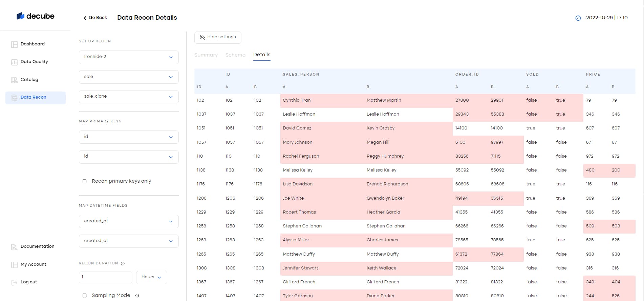Screen dimensions: 644x301
Task: Click the clock icon beside the timestamp
Action: click(x=578, y=18)
